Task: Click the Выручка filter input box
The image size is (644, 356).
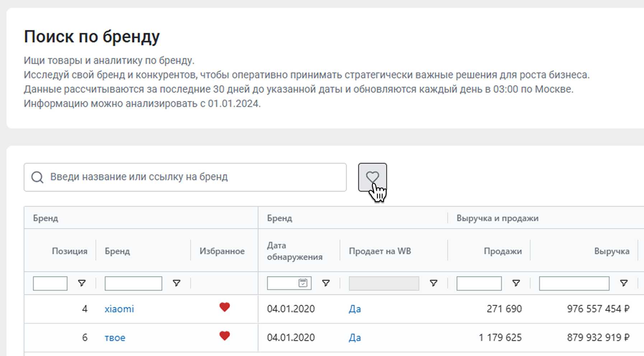Action: [x=574, y=283]
